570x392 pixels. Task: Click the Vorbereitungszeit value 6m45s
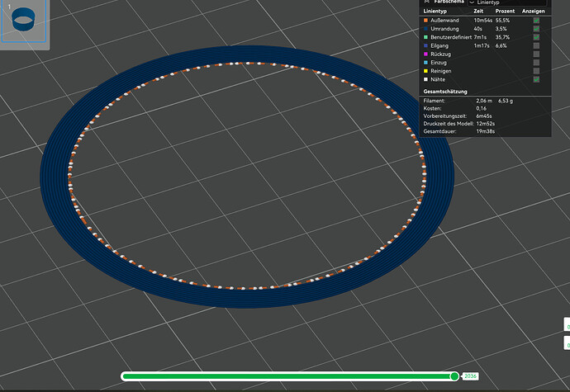484,116
